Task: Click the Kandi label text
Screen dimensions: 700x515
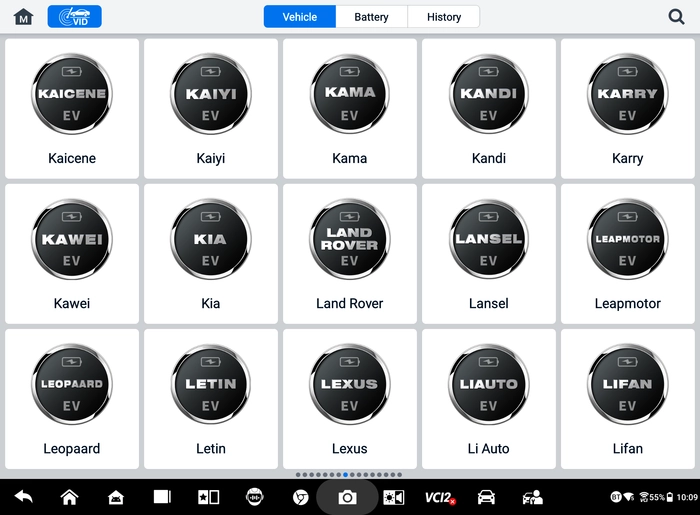Action: (x=489, y=158)
